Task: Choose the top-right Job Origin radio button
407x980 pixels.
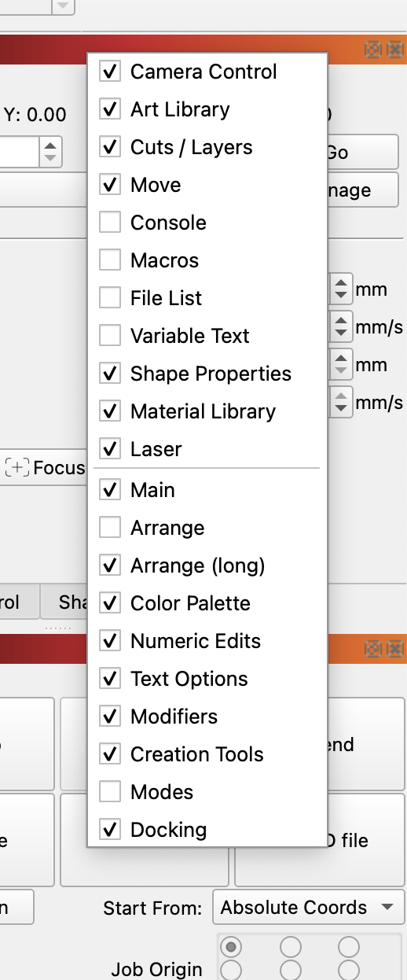Action: pos(349,946)
